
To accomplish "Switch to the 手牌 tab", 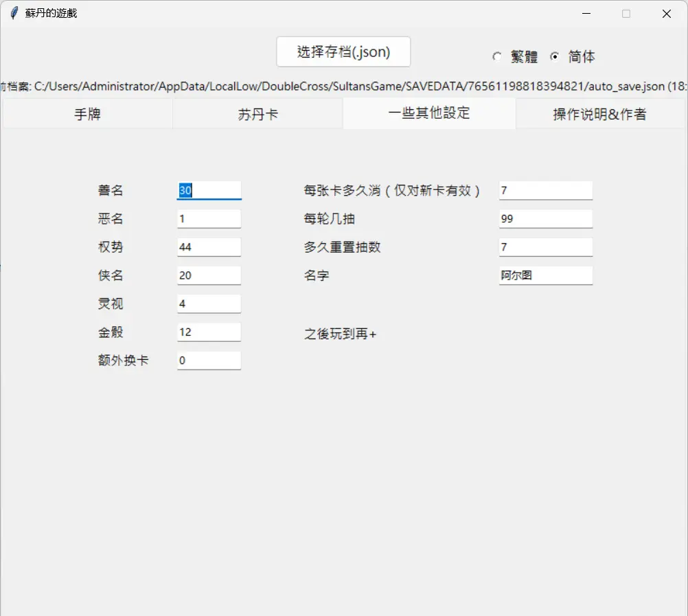I will [87, 114].
